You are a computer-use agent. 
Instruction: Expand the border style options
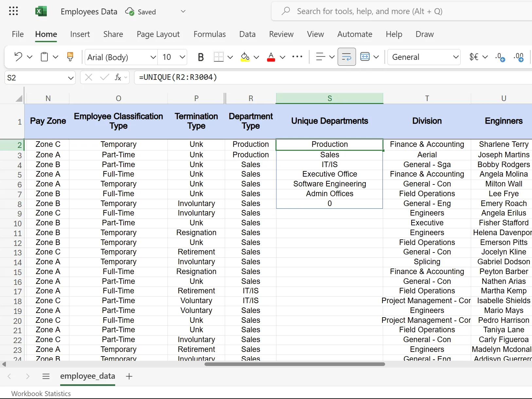click(x=231, y=57)
